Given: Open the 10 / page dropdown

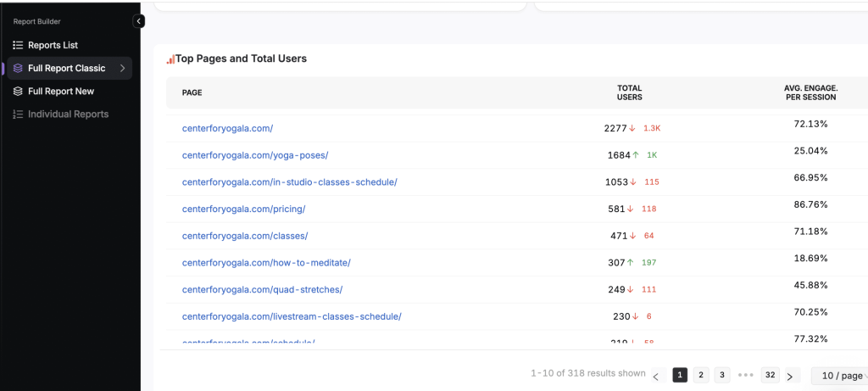Looking at the screenshot, I should point(838,376).
